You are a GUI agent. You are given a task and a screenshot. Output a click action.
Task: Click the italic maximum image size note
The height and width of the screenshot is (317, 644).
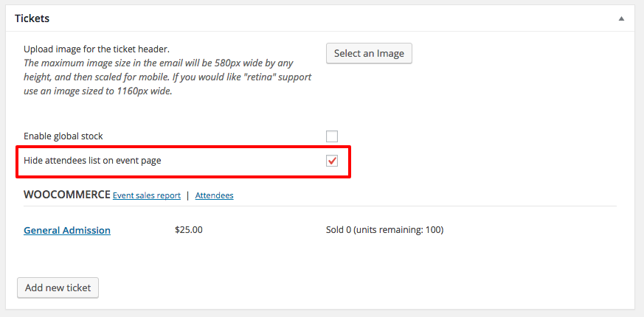pos(167,77)
